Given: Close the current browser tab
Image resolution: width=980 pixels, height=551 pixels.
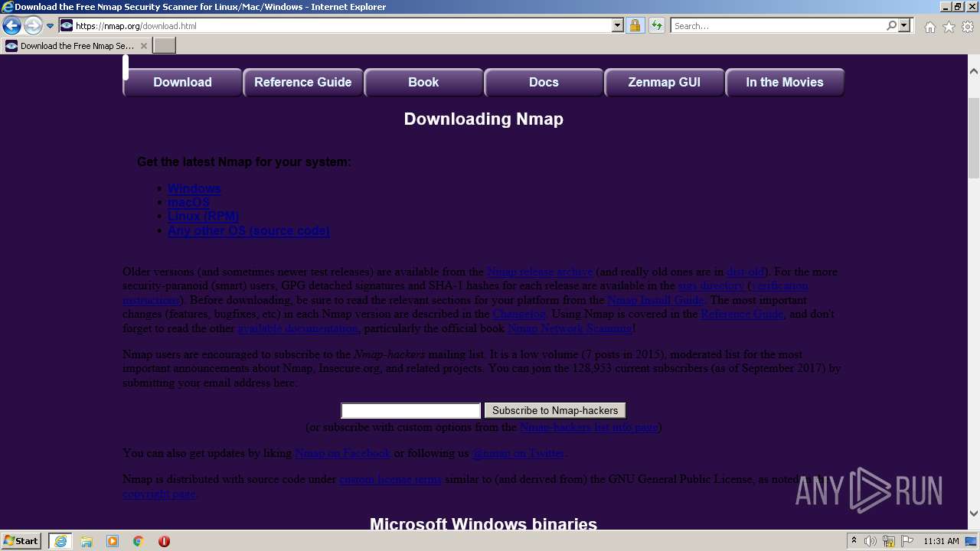Looking at the screenshot, I should point(143,46).
